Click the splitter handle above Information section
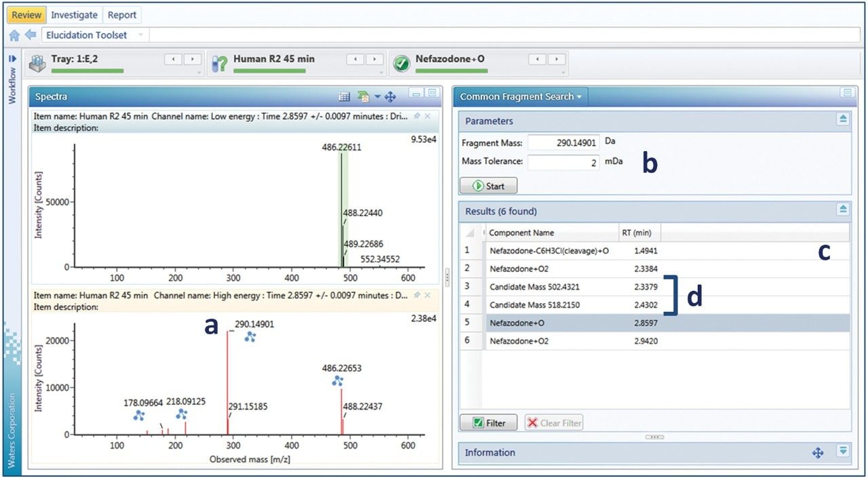The height and width of the screenshot is (480, 868). (654, 437)
